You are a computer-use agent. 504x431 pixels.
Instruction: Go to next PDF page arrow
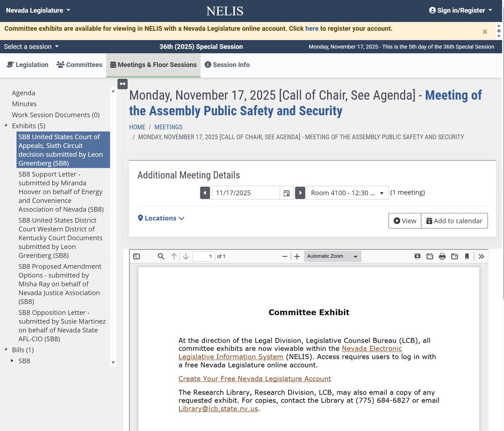click(186, 256)
